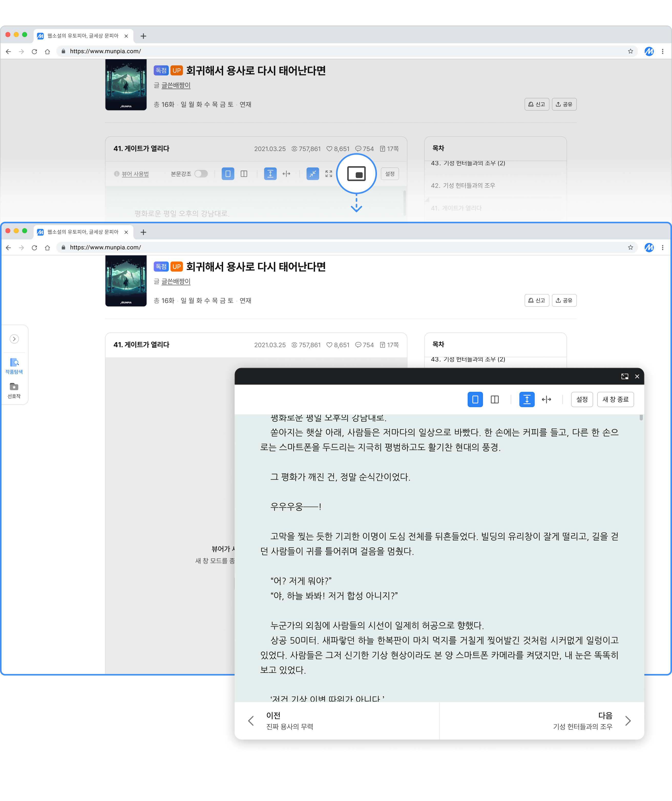Open a new tab in the top browser window
Image resolution: width=672 pixels, height=801 pixels.
coord(143,36)
